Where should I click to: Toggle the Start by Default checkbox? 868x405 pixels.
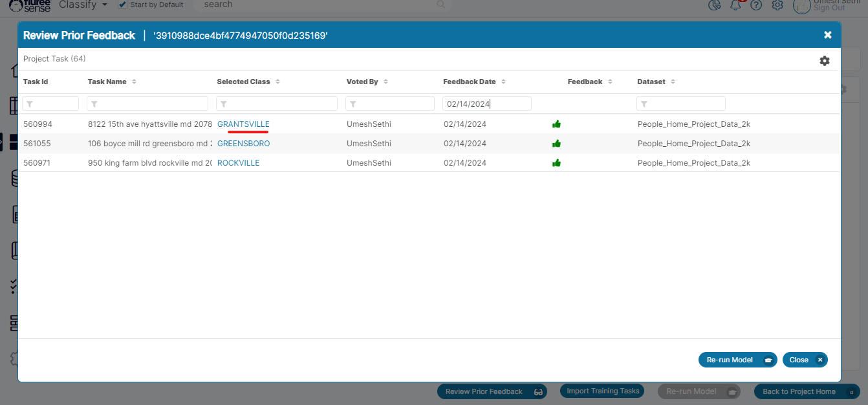pos(123,5)
